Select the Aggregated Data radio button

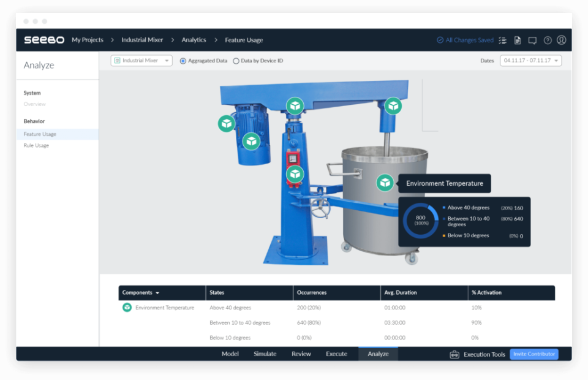point(183,61)
